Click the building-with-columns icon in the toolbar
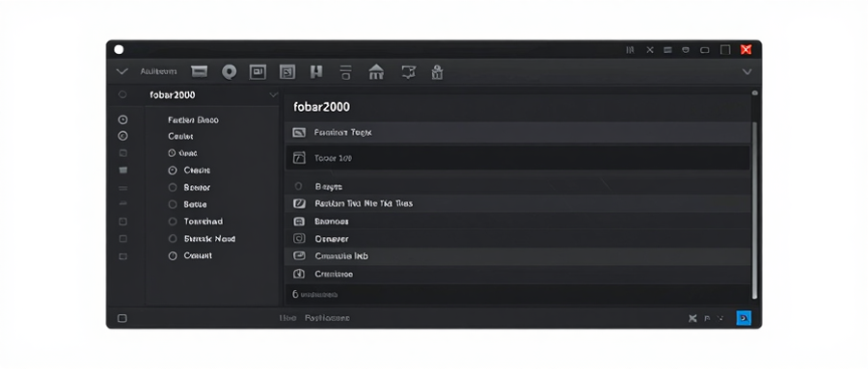Image resolution: width=868 pixels, height=369 pixels. (376, 71)
